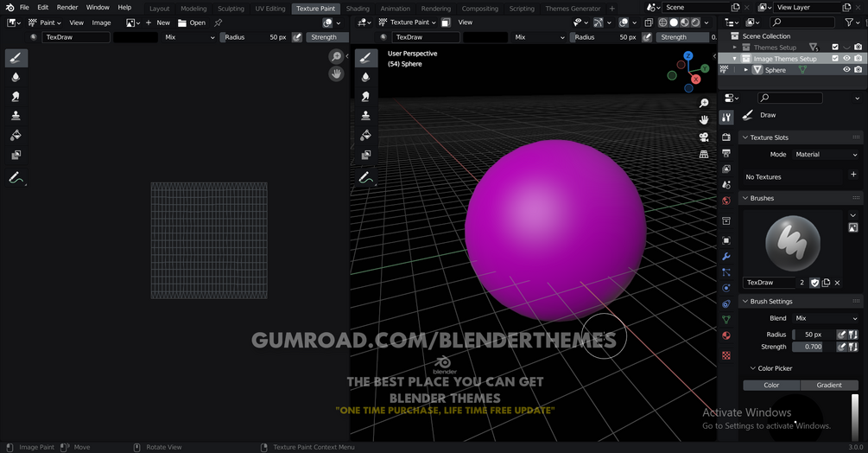The image size is (868, 453).
Task: Select the Mask tool in Image Editor
Action: click(x=16, y=155)
